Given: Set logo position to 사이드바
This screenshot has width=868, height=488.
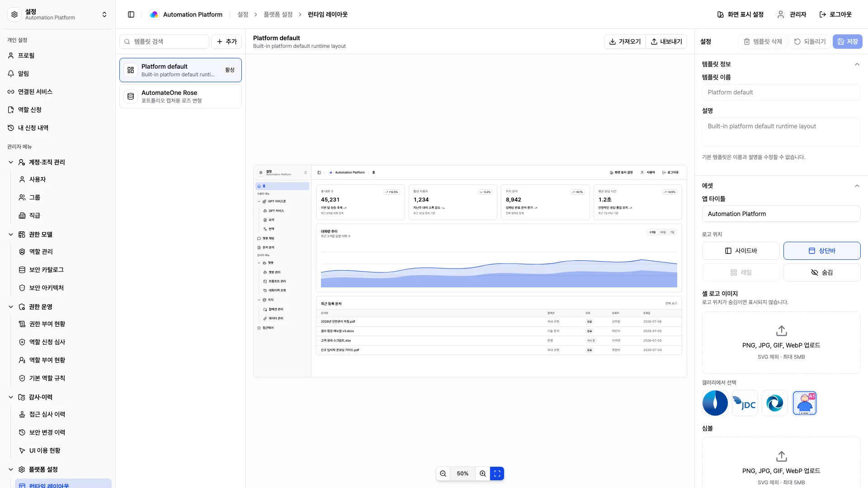Looking at the screenshot, I should click(x=741, y=251).
